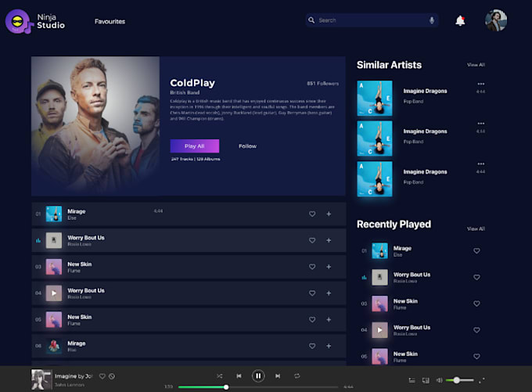
Task: Click the ColdPlay artist name heading
Action: click(192, 83)
